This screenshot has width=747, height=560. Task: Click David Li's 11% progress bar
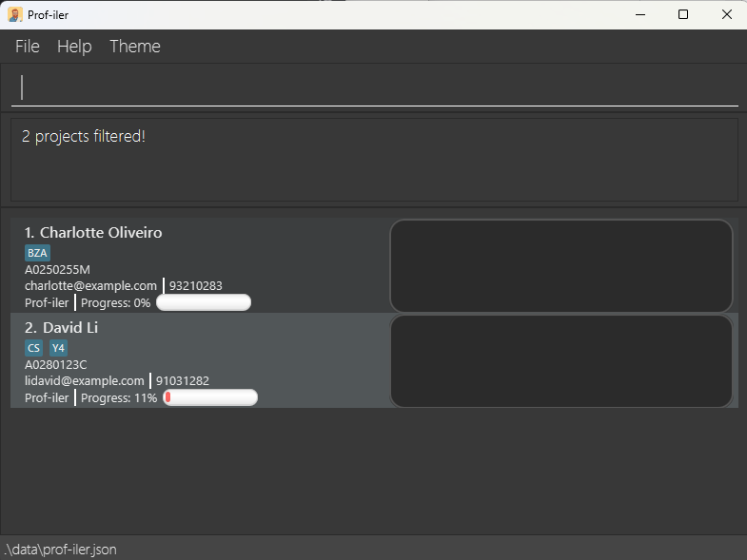(210, 397)
